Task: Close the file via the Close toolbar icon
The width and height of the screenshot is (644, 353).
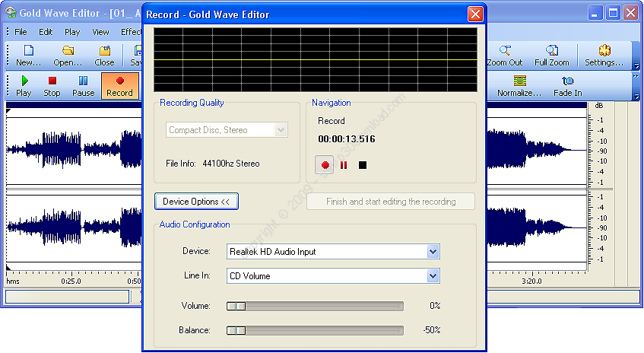Action: (x=104, y=56)
